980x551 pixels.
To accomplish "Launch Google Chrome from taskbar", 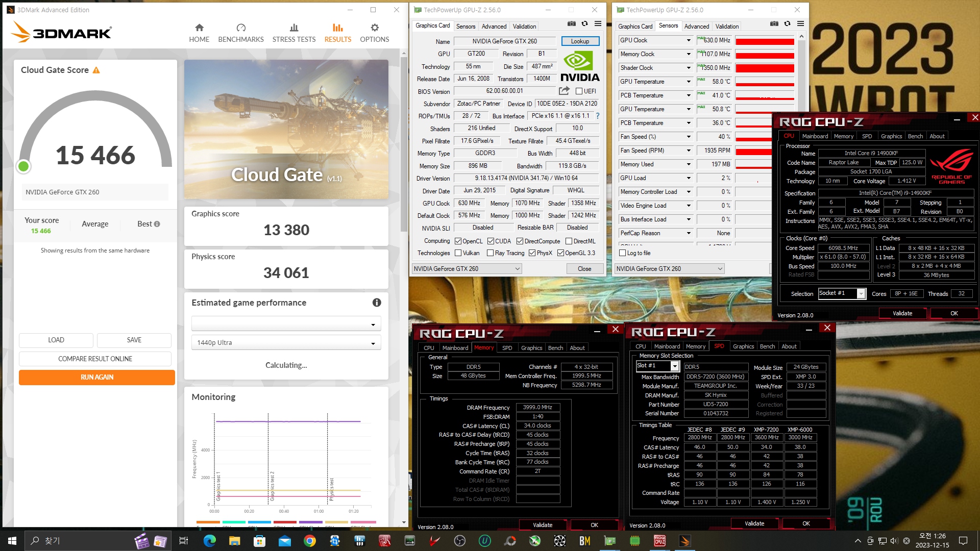I will point(310,541).
